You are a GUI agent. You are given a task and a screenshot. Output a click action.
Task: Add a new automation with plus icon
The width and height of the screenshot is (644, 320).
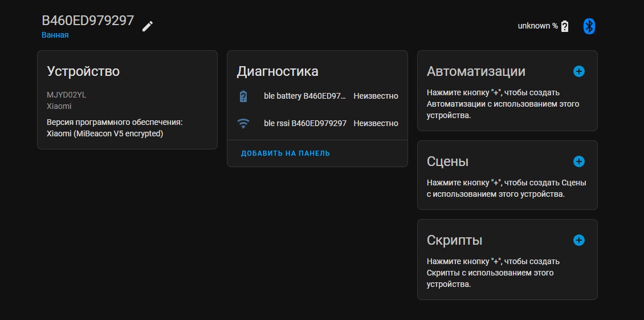(578, 71)
